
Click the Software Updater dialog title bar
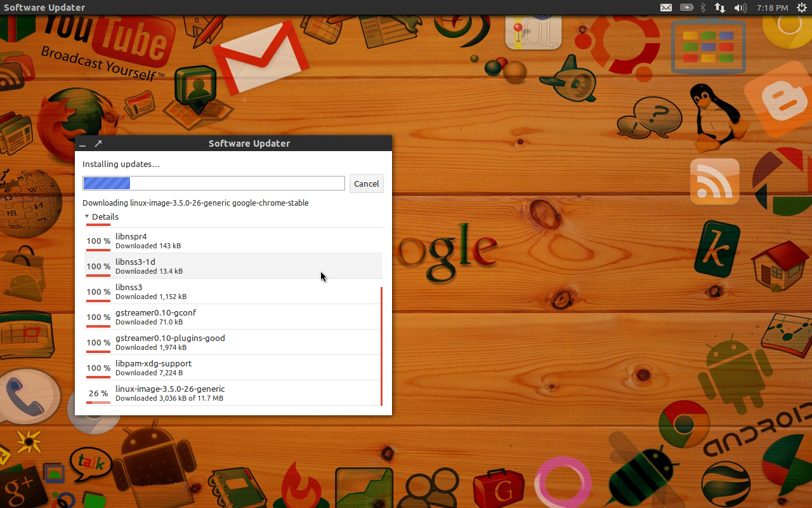pos(233,143)
